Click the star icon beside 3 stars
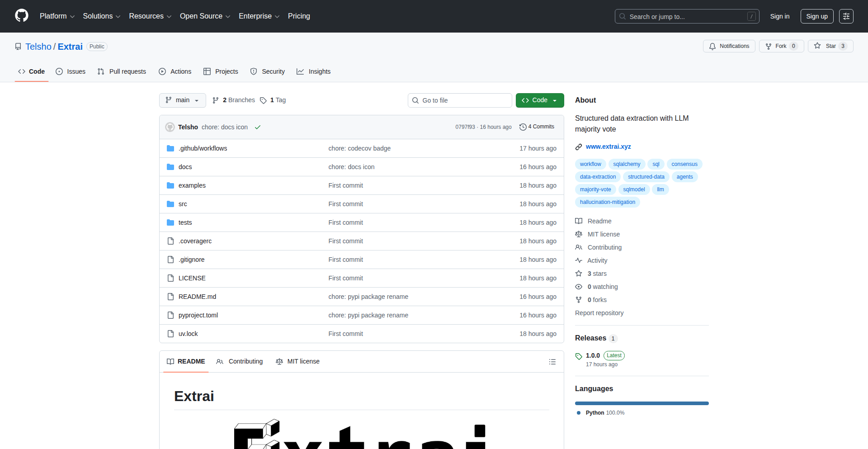This screenshot has width=868, height=449. point(579,274)
